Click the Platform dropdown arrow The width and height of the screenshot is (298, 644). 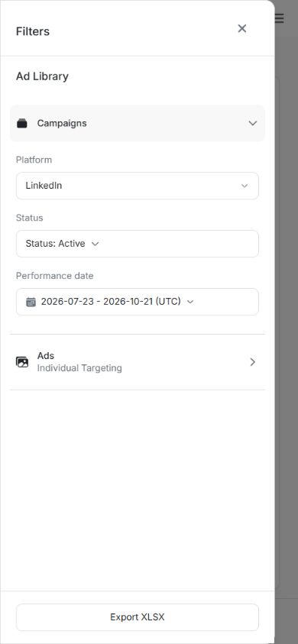click(245, 186)
